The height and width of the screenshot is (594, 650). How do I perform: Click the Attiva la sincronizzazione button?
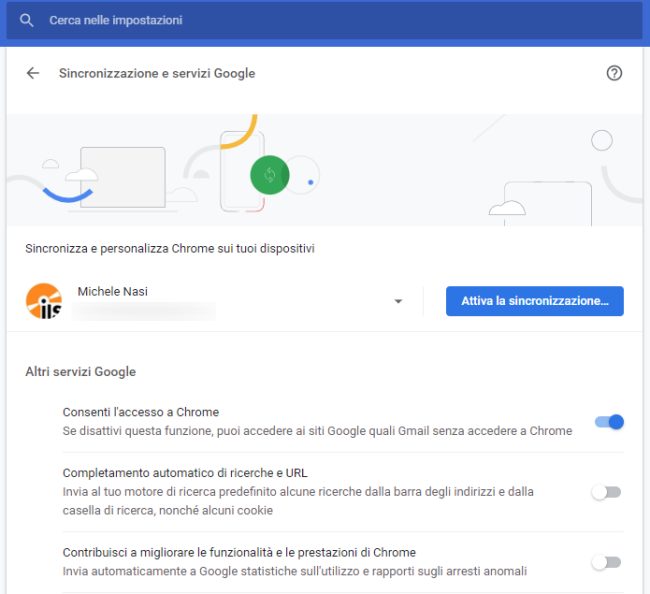point(534,301)
